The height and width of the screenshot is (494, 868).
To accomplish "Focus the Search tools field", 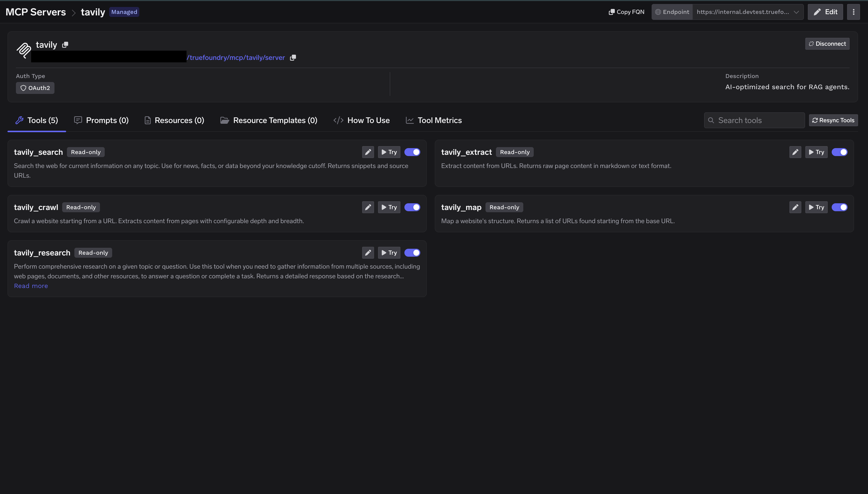I will (x=754, y=121).
